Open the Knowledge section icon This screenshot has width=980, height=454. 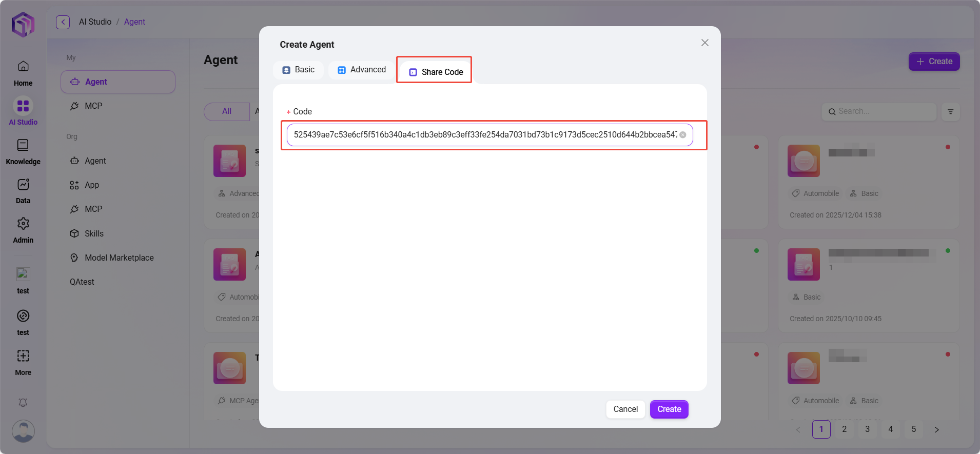tap(23, 145)
